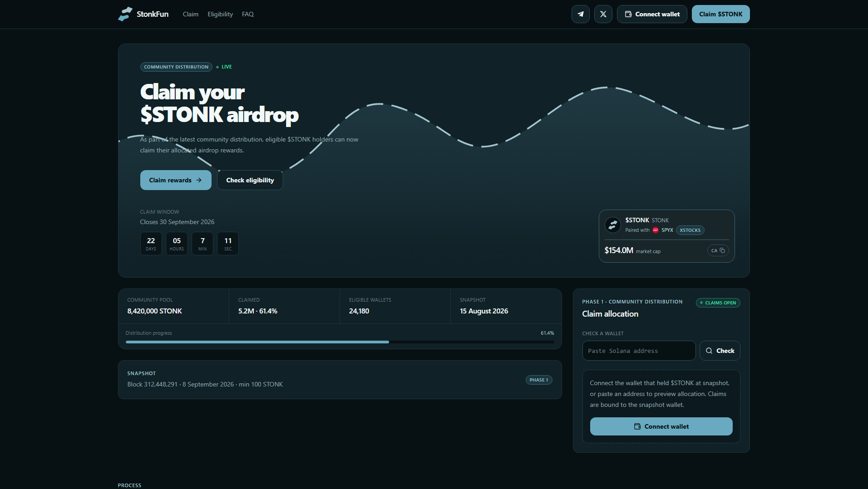
Task: Click the 61.4% progress percentage label
Action: click(547, 333)
